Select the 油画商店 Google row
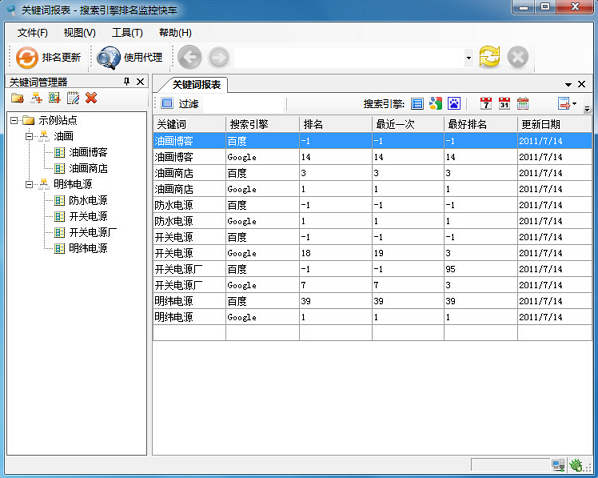Viewport: 598px width, 478px height. (x=373, y=189)
